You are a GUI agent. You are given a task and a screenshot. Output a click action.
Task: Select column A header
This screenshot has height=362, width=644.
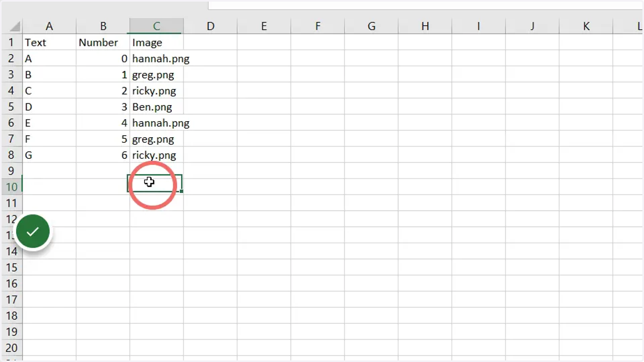pos(49,26)
